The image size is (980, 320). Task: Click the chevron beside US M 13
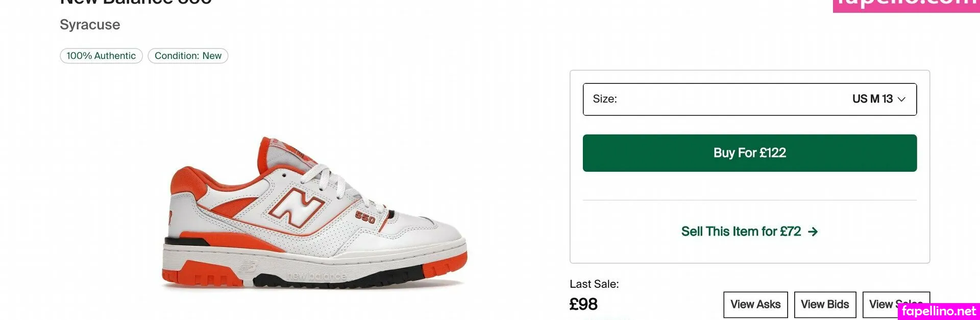(901, 99)
